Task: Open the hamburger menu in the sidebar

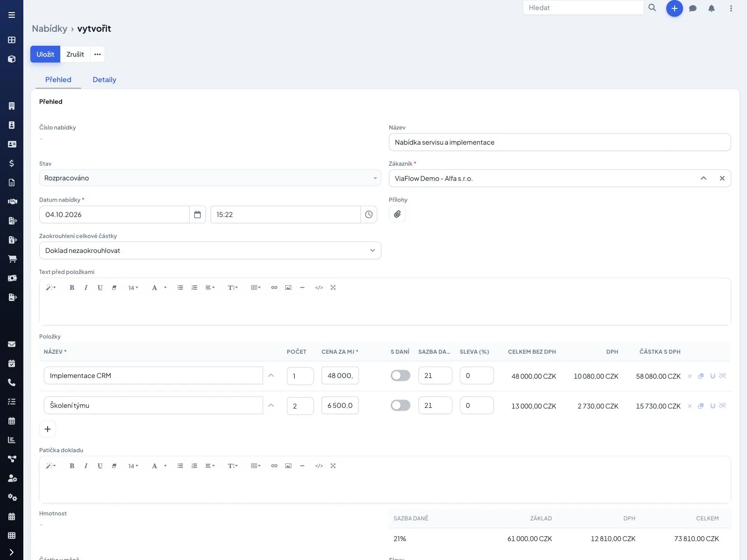Action: pyautogui.click(x=12, y=15)
